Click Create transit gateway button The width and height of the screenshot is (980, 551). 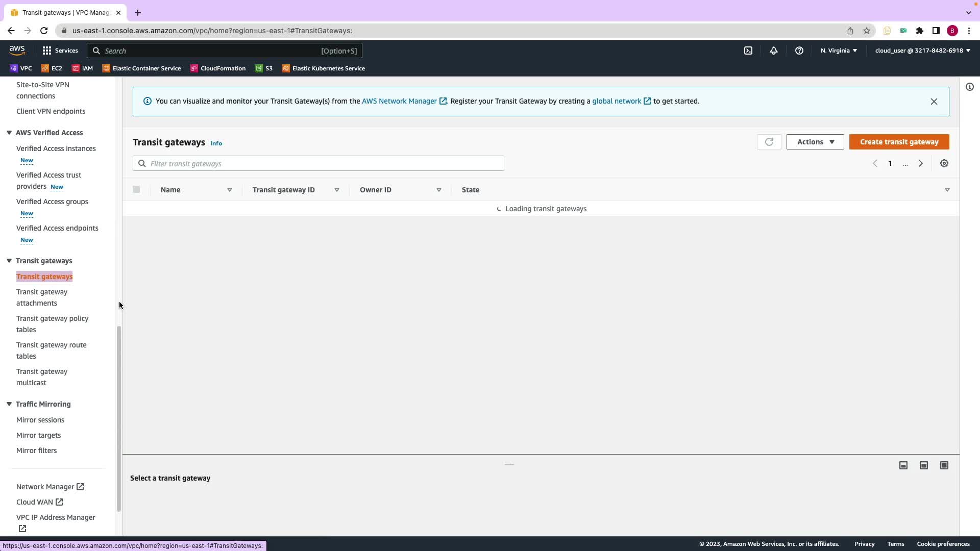click(898, 142)
